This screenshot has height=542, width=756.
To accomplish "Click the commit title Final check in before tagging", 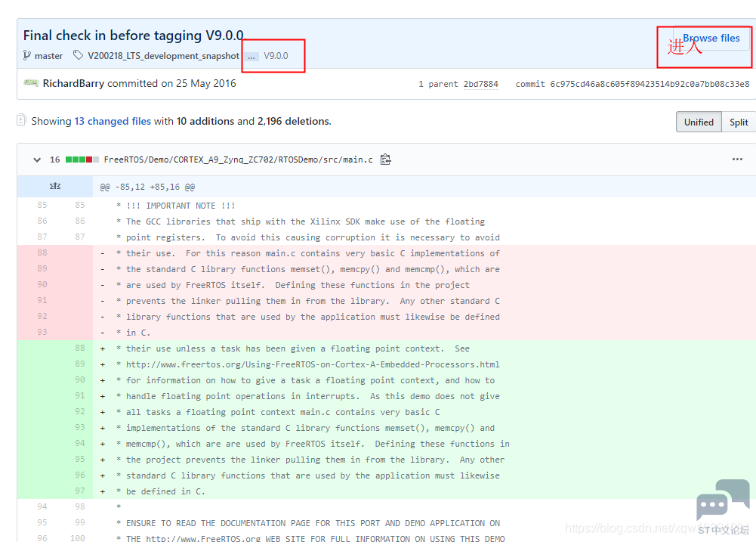I will [x=134, y=36].
